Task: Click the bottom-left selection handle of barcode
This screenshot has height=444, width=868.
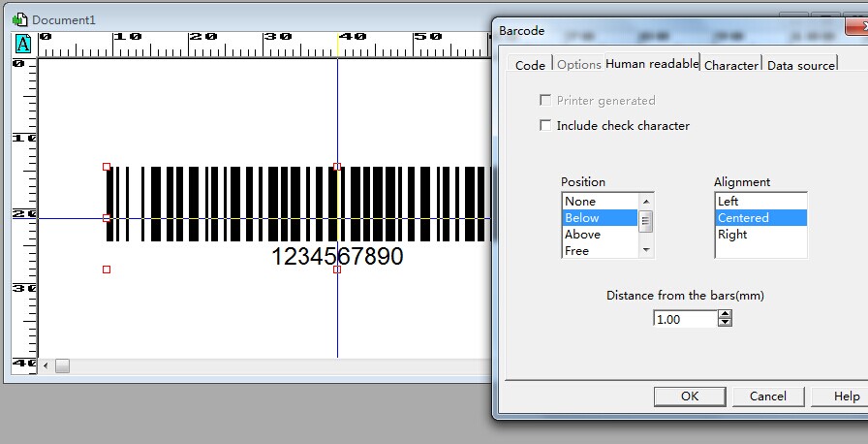Action: pyautogui.click(x=107, y=270)
